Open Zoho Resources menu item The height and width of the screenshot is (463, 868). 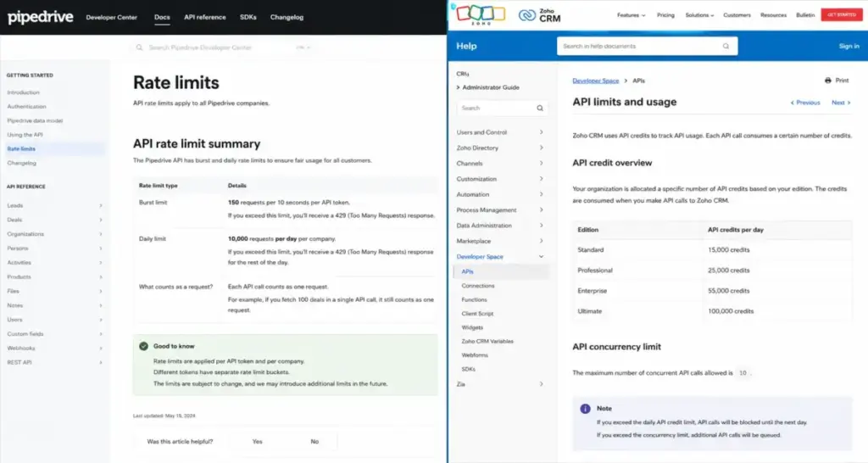point(773,15)
